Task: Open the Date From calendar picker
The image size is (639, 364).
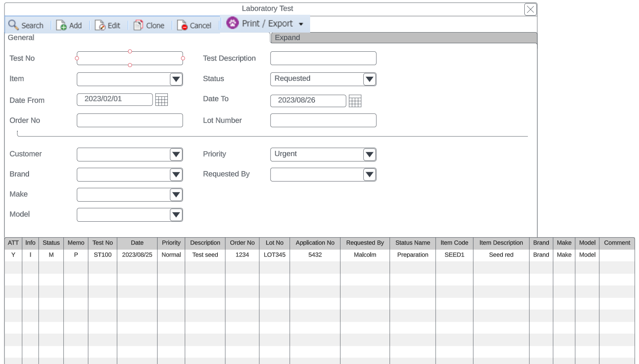Action: [x=162, y=100]
